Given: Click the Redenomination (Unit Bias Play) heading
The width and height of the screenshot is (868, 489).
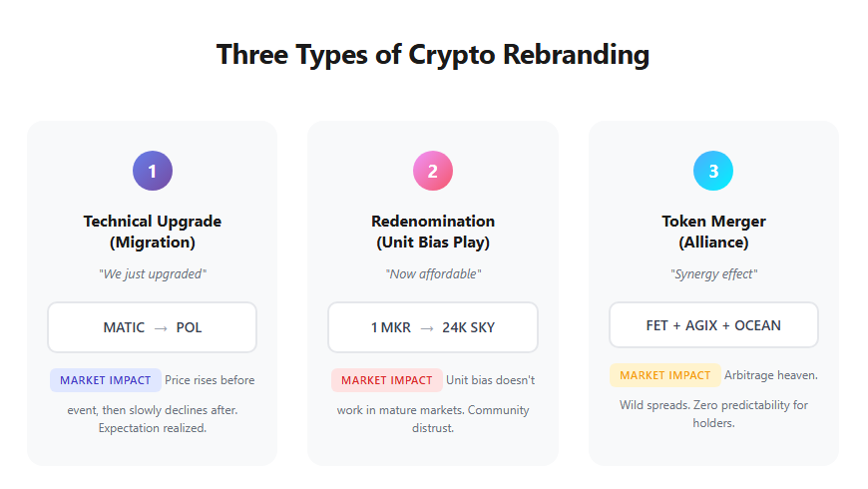Looking at the screenshot, I should pos(433,232).
